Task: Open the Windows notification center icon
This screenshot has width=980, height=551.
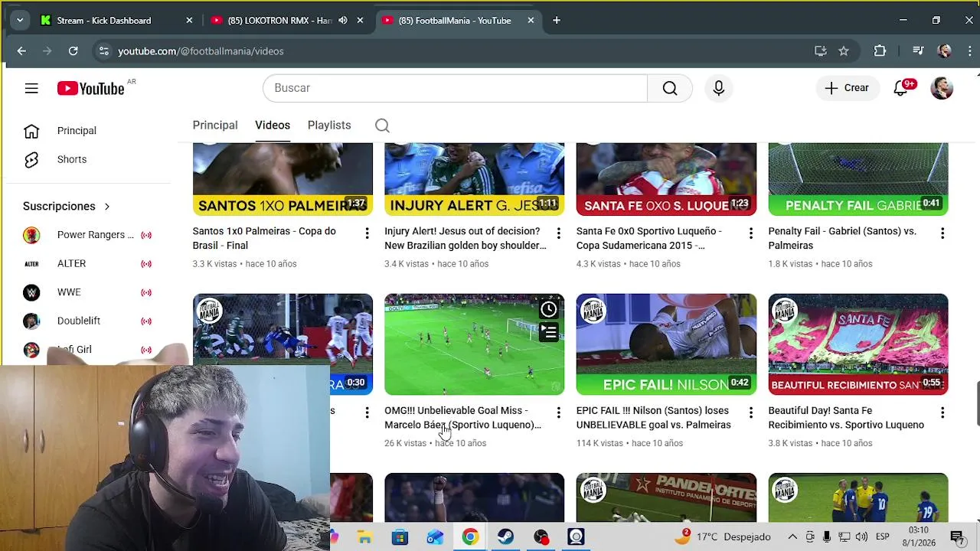Action: [956, 537]
